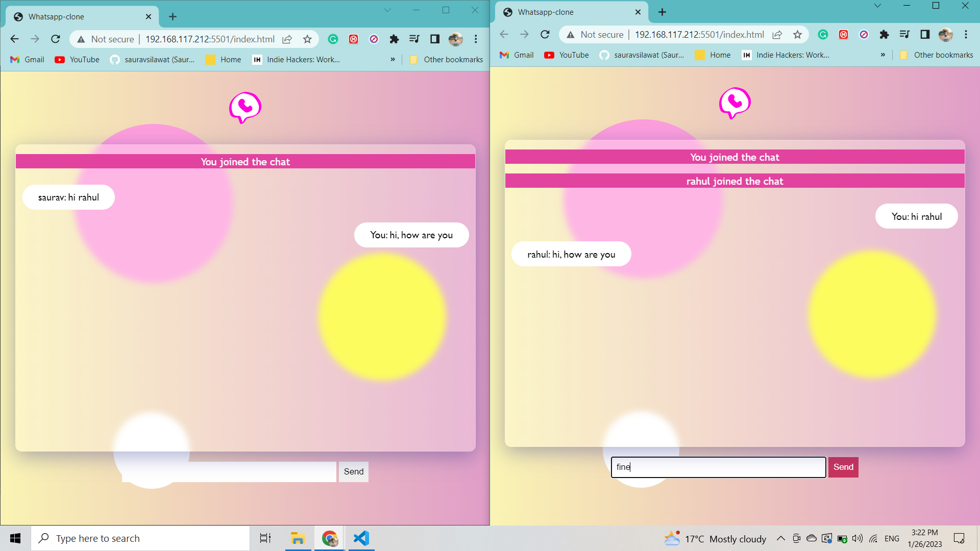Open the sauravsilawat GitHub bookmark
Image resolution: width=980 pixels, height=551 pixels.
tap(152, 59)
